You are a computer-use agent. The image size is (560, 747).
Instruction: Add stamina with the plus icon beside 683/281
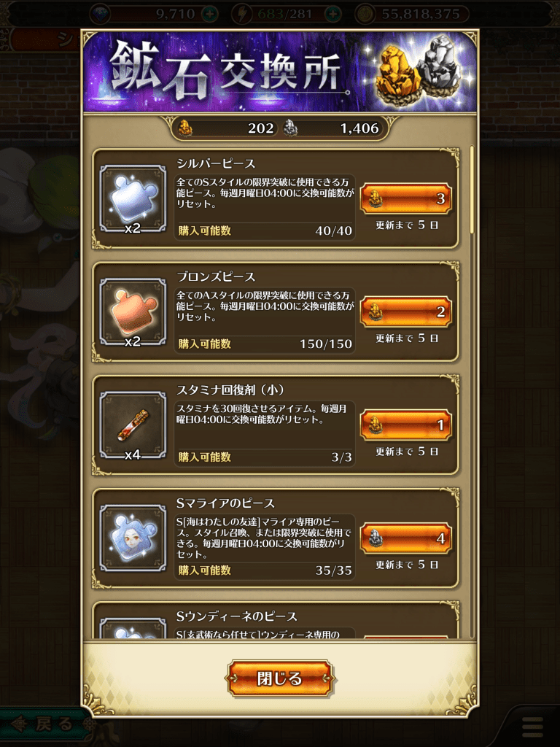point(333,14)
